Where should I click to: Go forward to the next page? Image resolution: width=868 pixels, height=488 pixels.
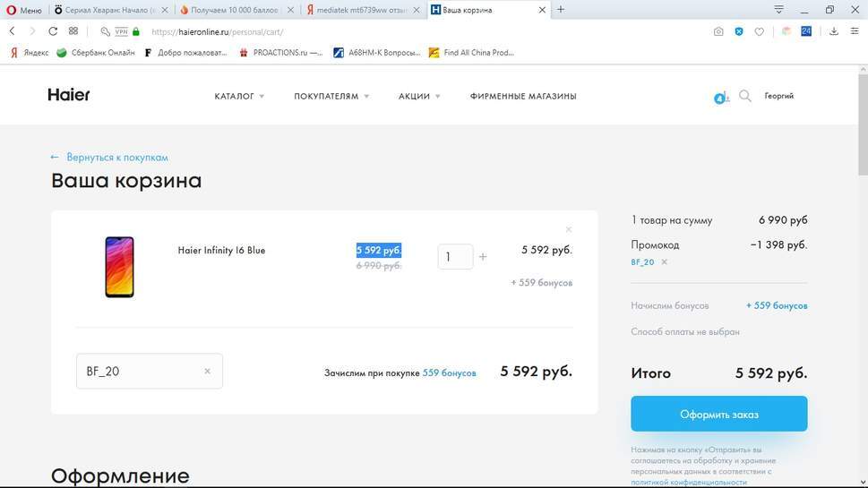pyautogui.click(x=32, y=31)
